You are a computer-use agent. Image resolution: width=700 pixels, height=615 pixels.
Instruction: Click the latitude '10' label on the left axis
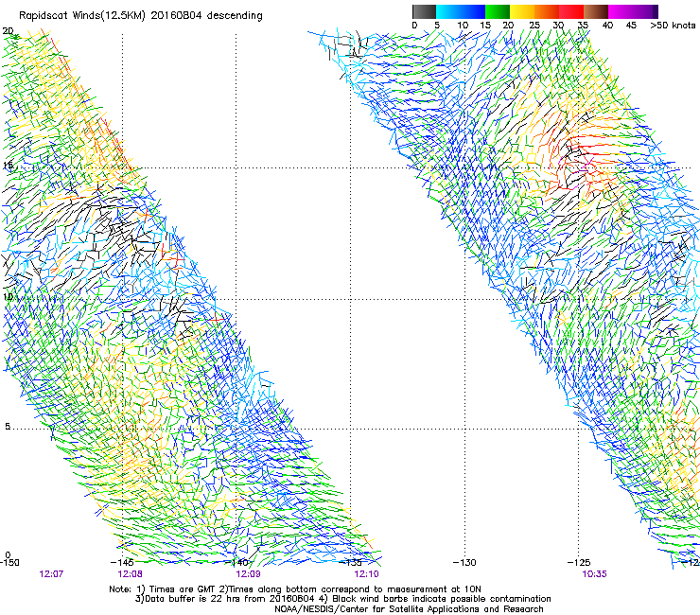(x=8, y=296)
